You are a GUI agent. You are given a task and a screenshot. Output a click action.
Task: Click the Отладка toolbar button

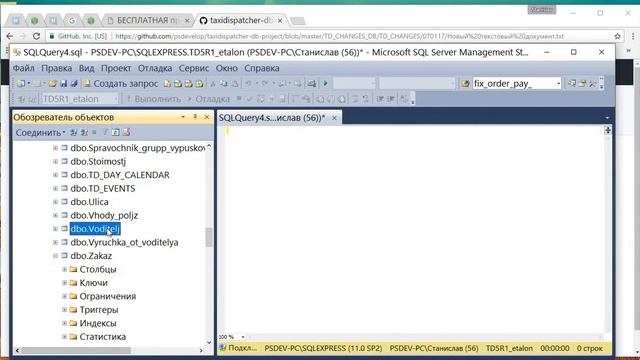coord(209,99)
